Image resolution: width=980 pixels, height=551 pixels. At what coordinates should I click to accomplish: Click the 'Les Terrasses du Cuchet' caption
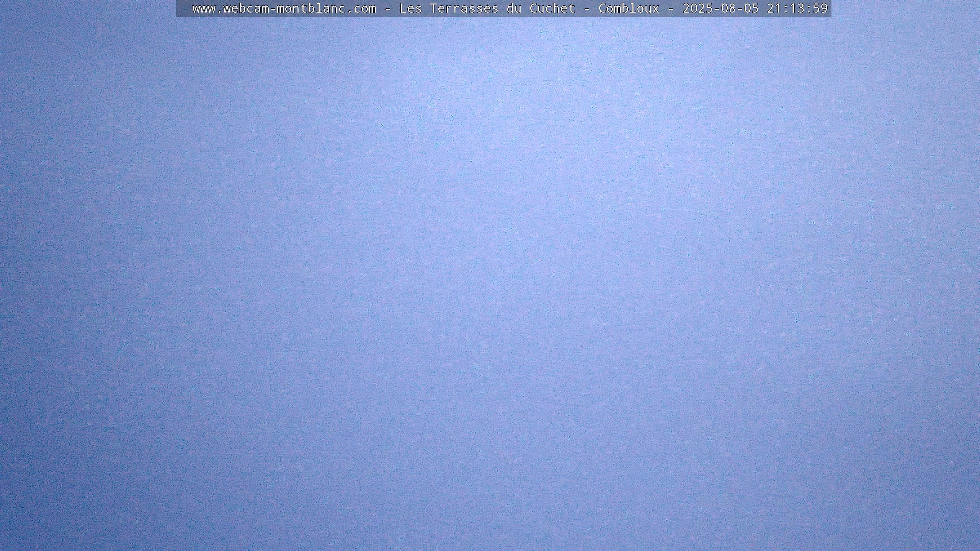coord(487,8)
